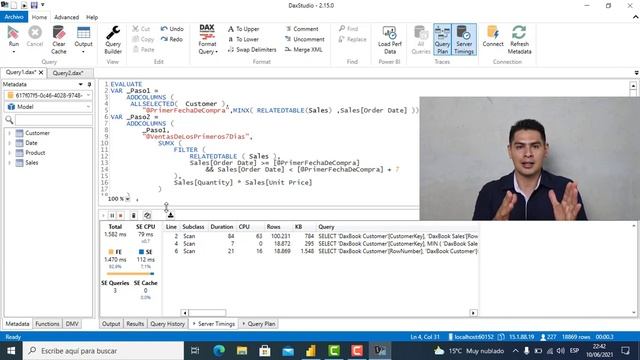Clear Cache in the ribbon
This screenshot has width=640, height=360.
point(59,40)
